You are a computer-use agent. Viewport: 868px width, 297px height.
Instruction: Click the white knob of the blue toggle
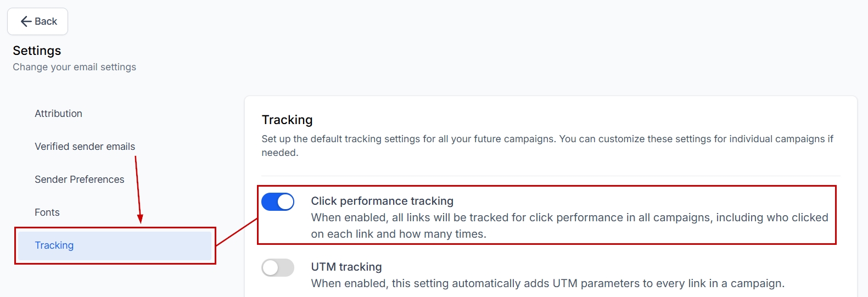tap(285, 202)
